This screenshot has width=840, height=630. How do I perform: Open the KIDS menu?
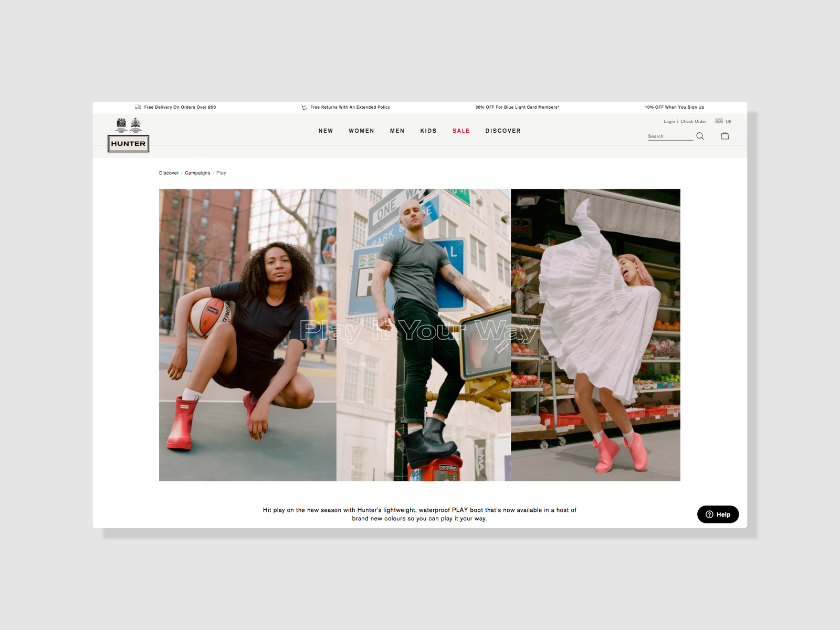click(x=428, y=131)
